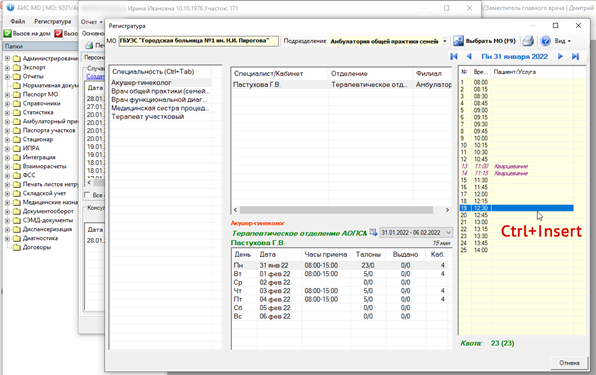Open the Файл menu
The height and width of the screenshot is (375, 596).
click(17, 21)
